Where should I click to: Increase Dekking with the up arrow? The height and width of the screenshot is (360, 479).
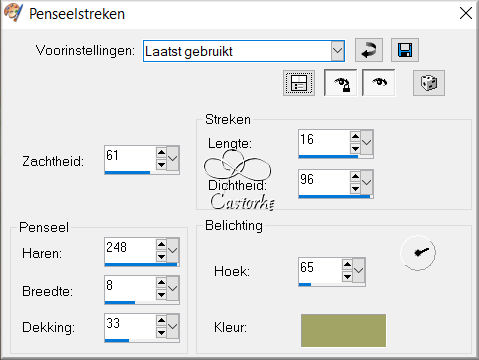coord(161,320)
